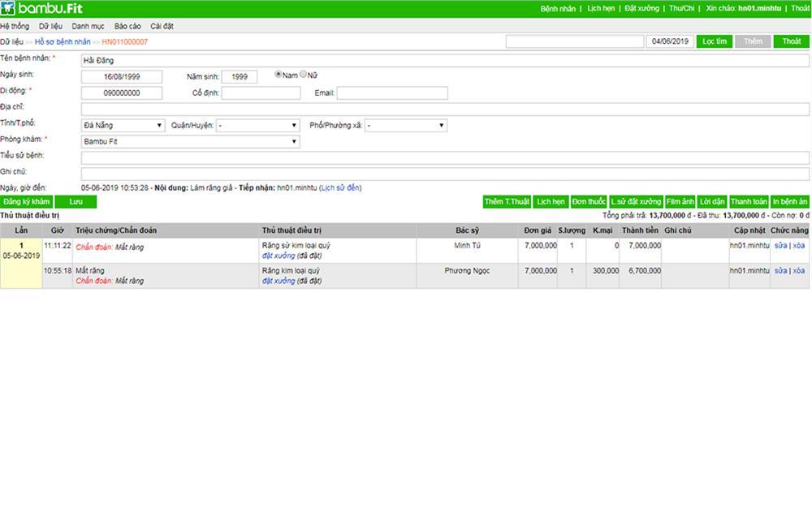The width and height of the screenshot is (812, 512).
Task: Click the Thêm T.Thuật button
Action: [507, 201]
